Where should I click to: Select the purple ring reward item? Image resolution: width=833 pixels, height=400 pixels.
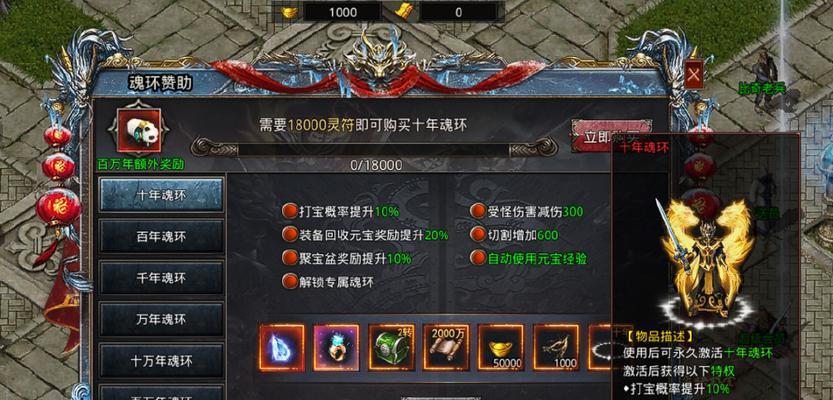tap(337, 347)
